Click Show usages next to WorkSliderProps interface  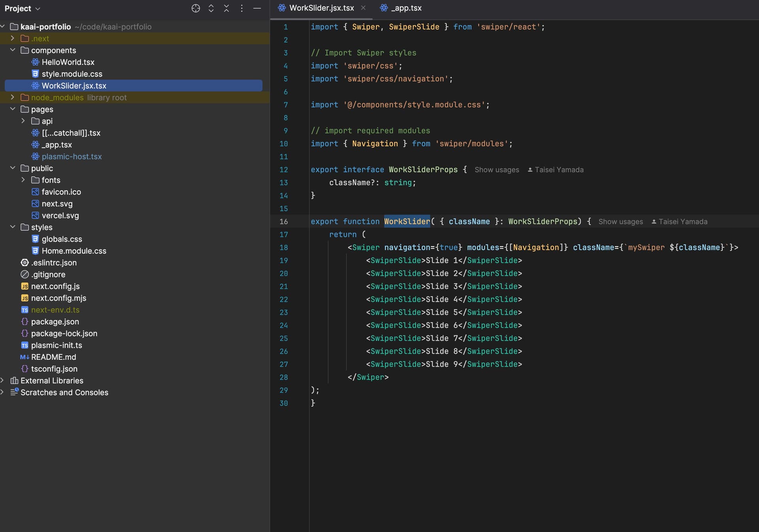pos(497,170)
